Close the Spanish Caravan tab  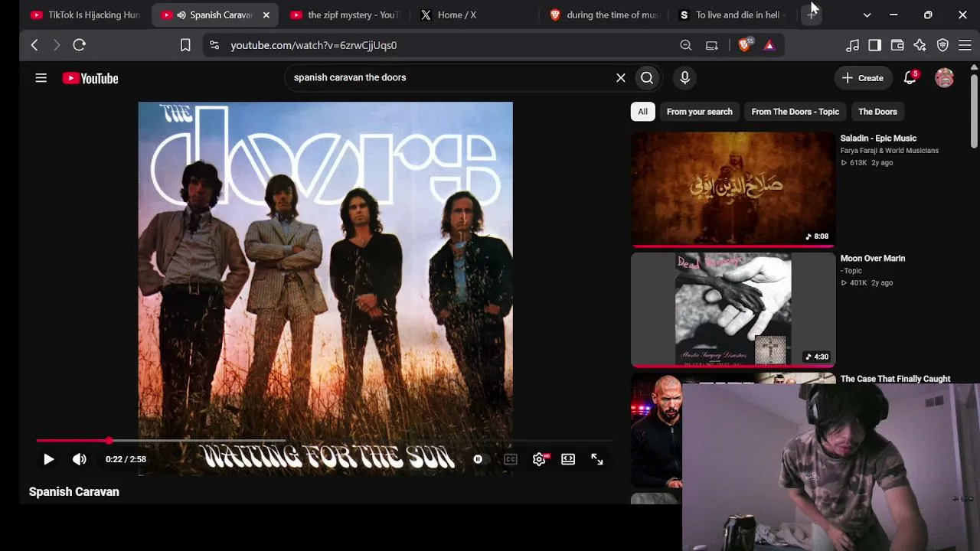[266, 15]
